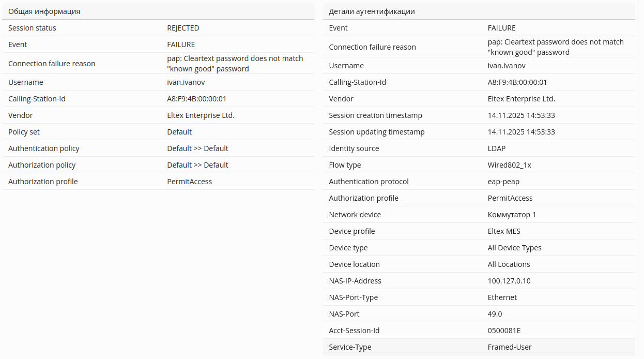Click the Service-Type "Framed-User" value
This screenshot has width=644, height=359.
tap(510, 347)
